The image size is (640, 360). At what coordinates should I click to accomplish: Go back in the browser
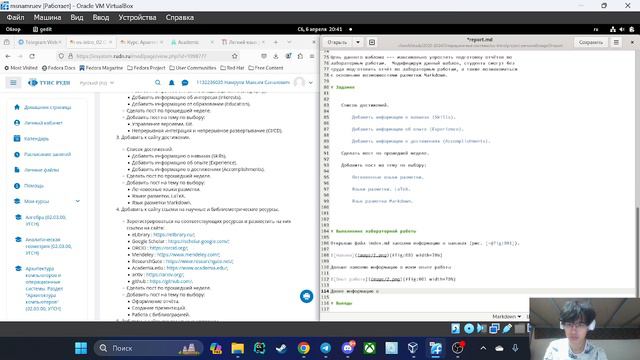click(x=8, y=56)
